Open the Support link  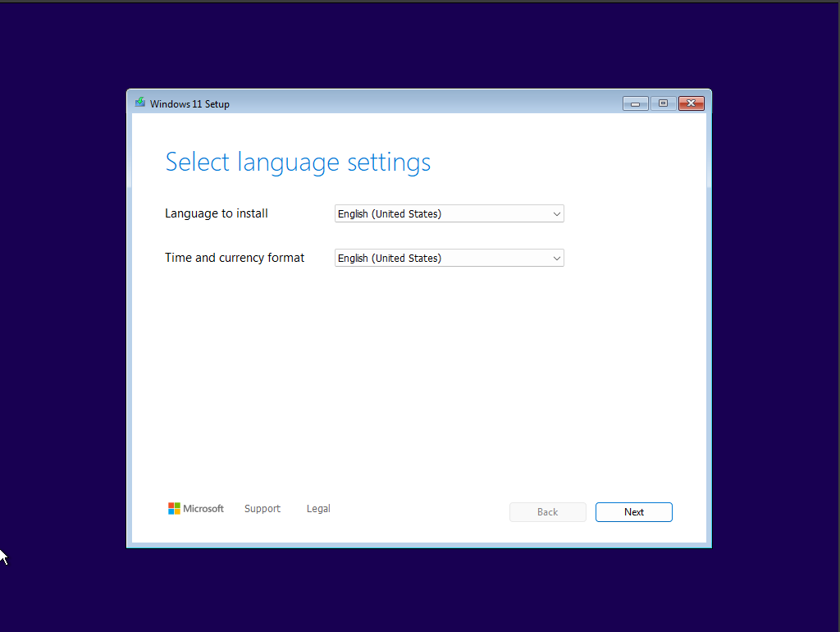click(262, 508)
